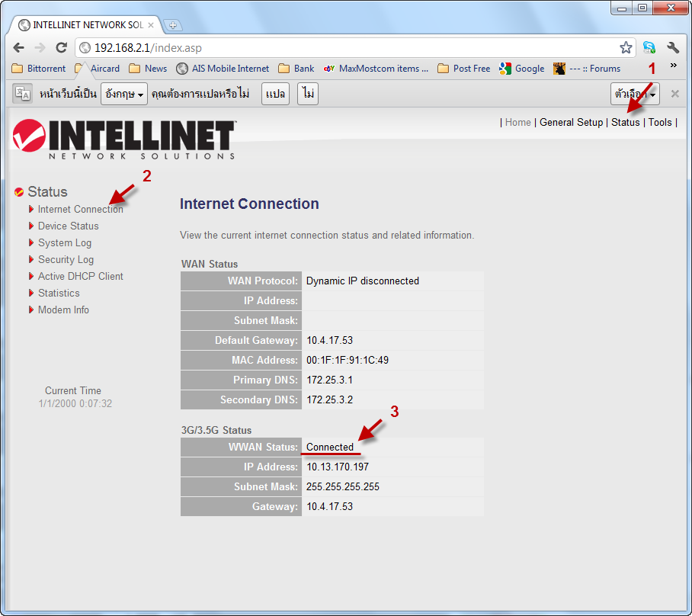Open Modem Info in sidebar
Viewport: 692px width, 616px height.
(63, 310)
